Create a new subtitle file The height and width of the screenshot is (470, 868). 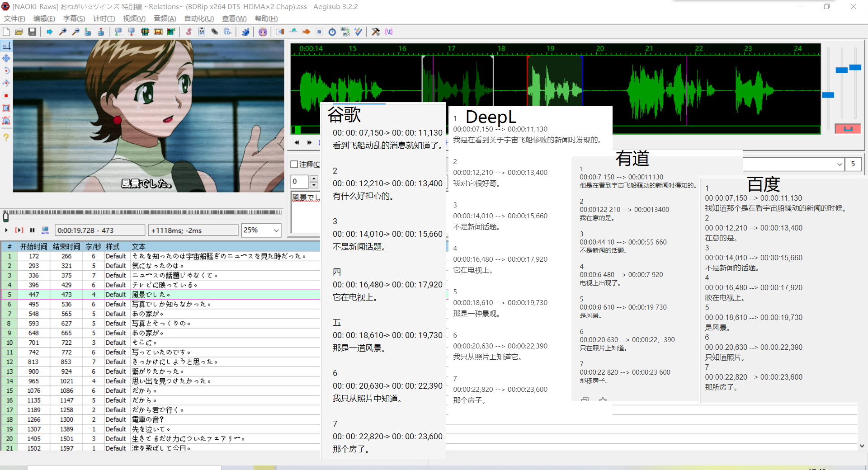[x=6, y=32]
